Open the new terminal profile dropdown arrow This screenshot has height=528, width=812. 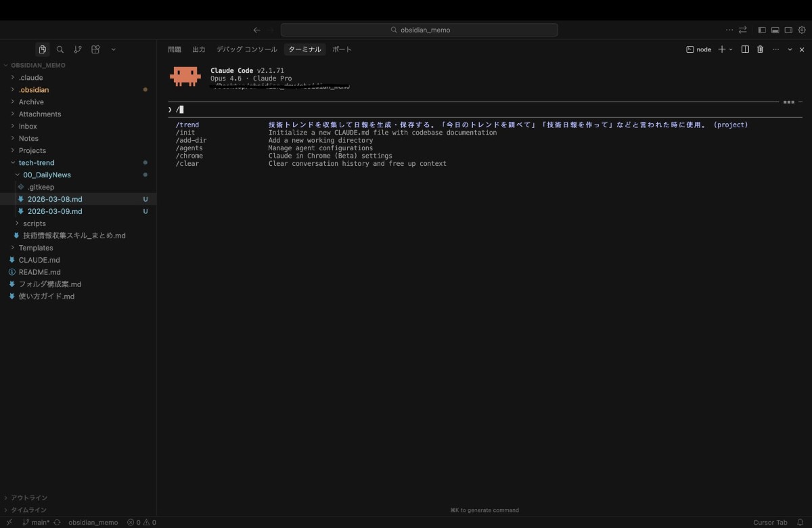click(731, 49)
